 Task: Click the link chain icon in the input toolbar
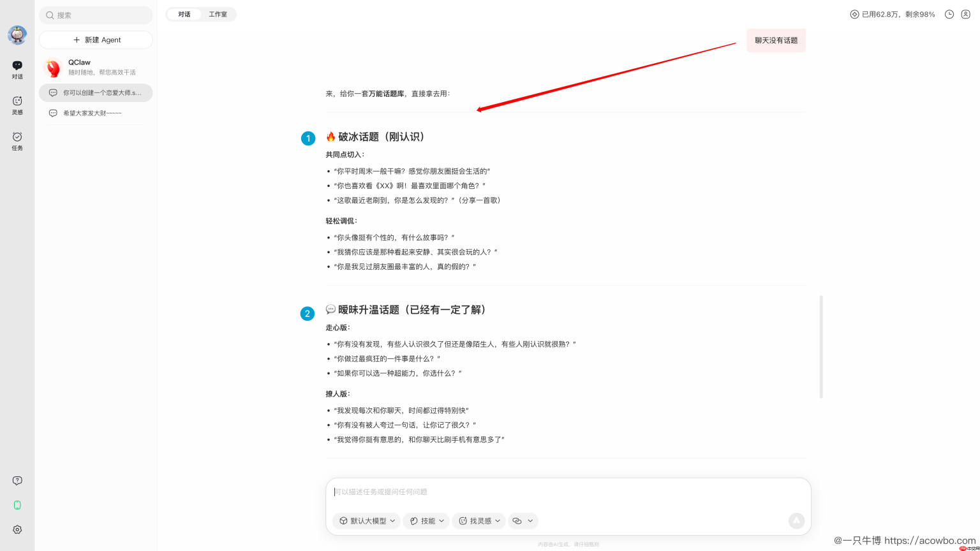coord(517,521)
